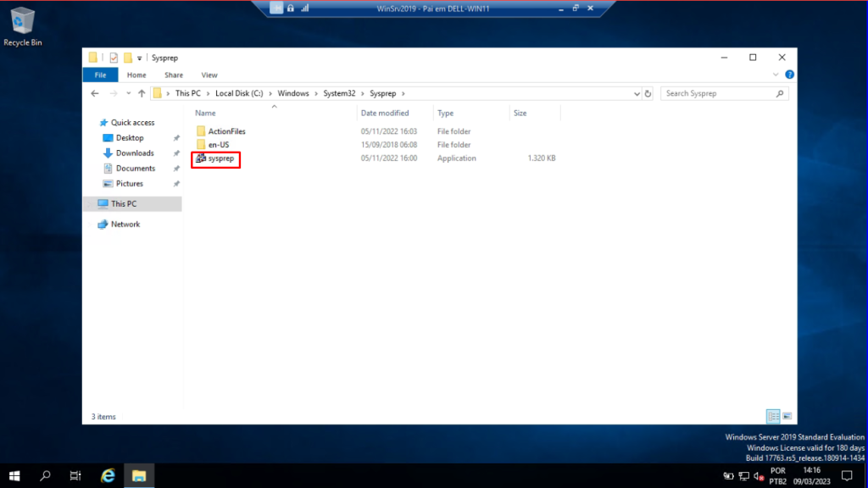Click the Properties icon in title bar
Image resolution: width=868 pixels, height=488 pixels.
coord(114,58)
